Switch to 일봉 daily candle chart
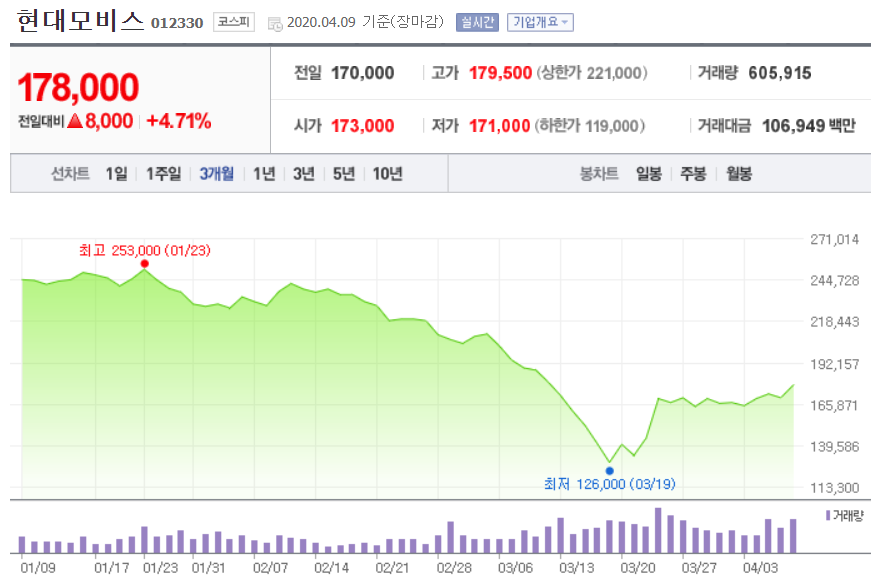This screenshot has width=871, height=577. (649, 174)
